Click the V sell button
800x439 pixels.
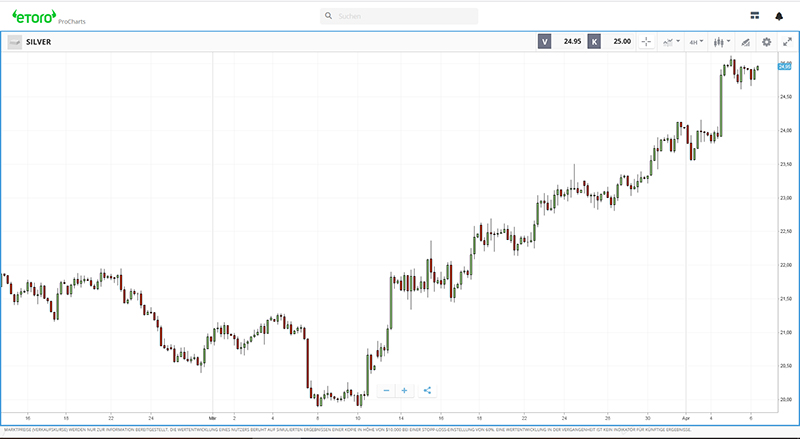[544, 42]
